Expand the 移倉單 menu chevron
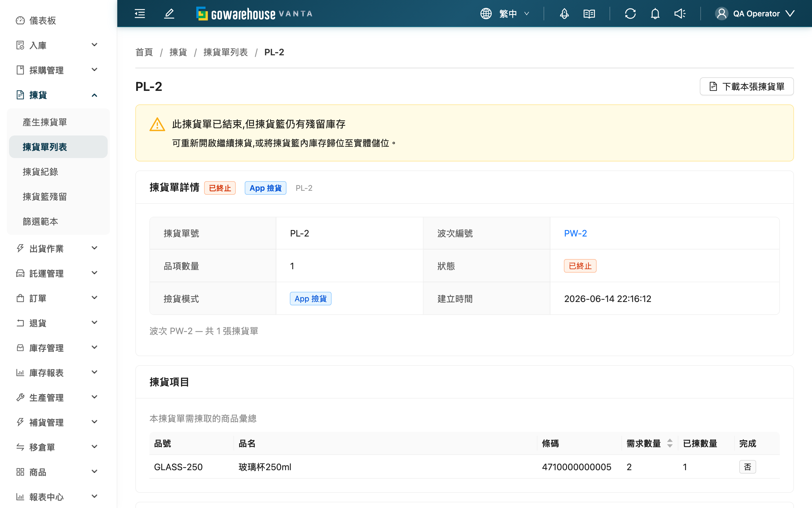812x508 pixels. coord(95,447)
